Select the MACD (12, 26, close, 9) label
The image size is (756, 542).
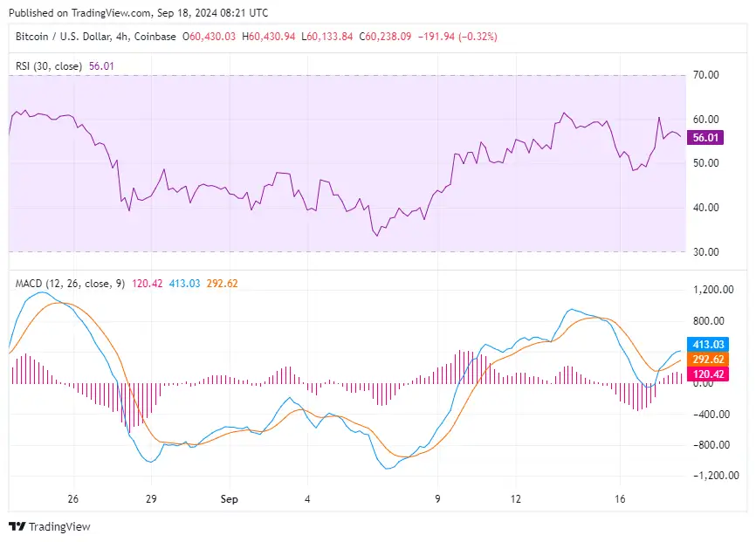[71, 284]
